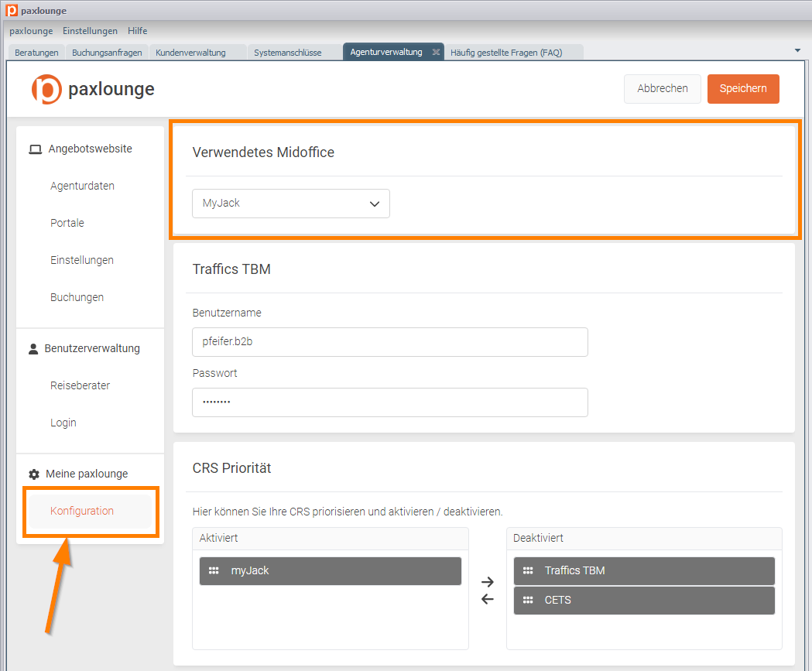
Task: Click the laptop icon beside Angebotswebsite
Action: 35,149
